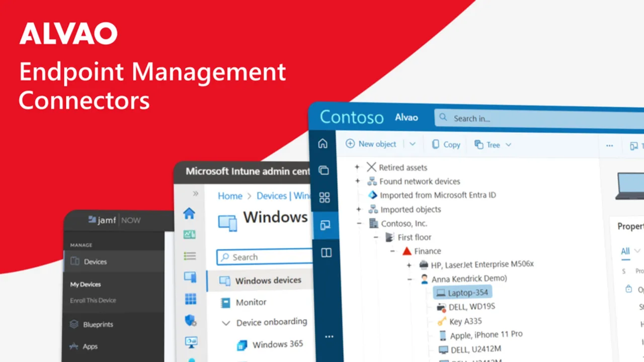
Task: Expand Retired assets tree node
Action: [358, 167]
